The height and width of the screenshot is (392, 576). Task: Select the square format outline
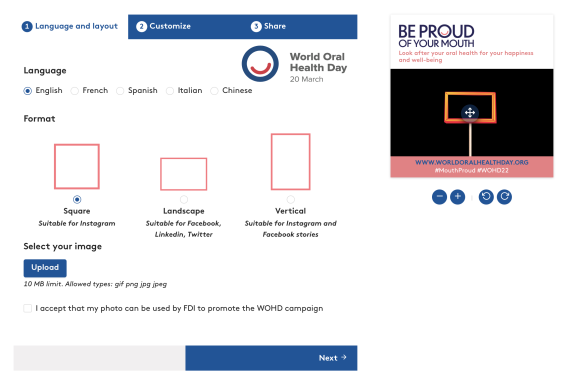coord(77,166)
